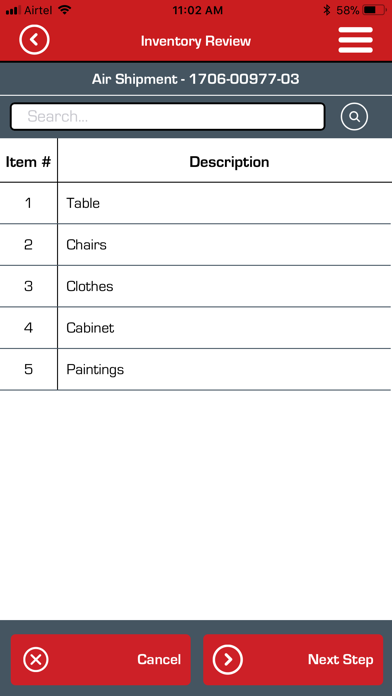Tap the Bluetooth status icon
The height and width of the screenshot is (696, 392).
coord(327,10)
